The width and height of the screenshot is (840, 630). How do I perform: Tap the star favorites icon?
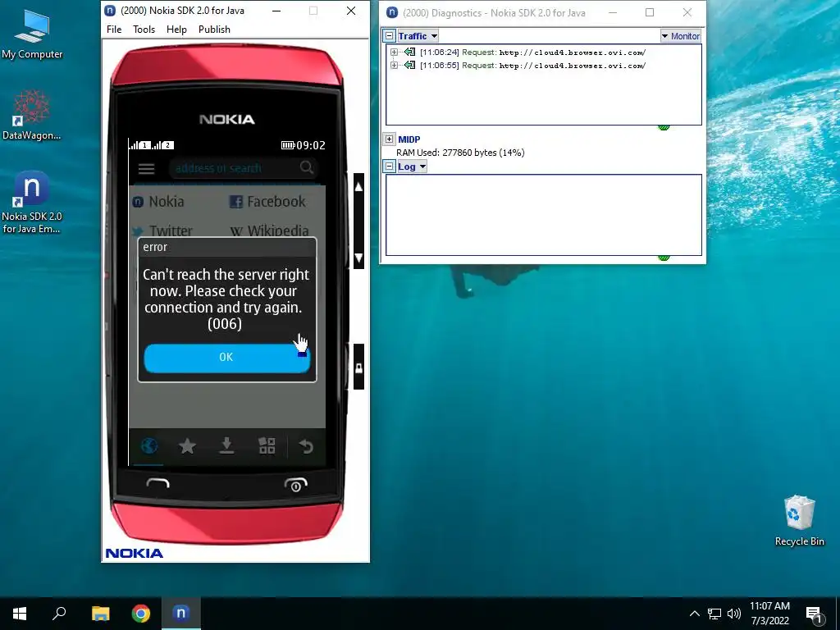coord(188,445)
